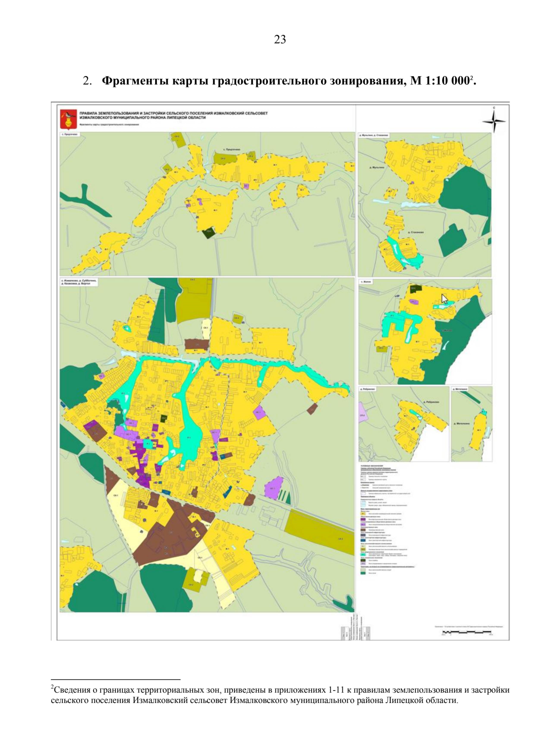Click the Измалково panel label tag

[x=78, y=282]
